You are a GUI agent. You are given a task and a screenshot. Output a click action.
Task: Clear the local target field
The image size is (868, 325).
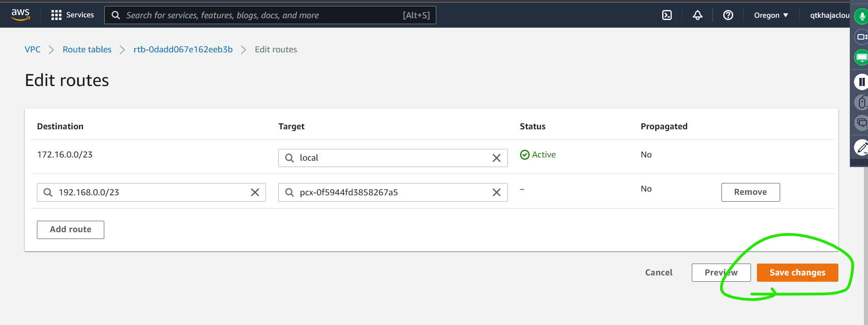(496, 158)
